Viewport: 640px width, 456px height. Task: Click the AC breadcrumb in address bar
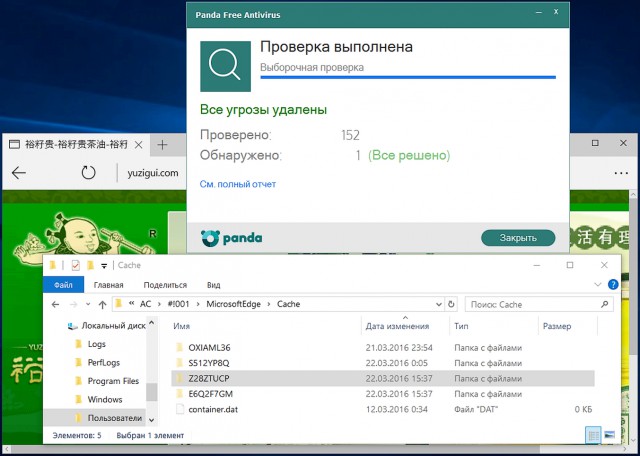click(145, 304)
